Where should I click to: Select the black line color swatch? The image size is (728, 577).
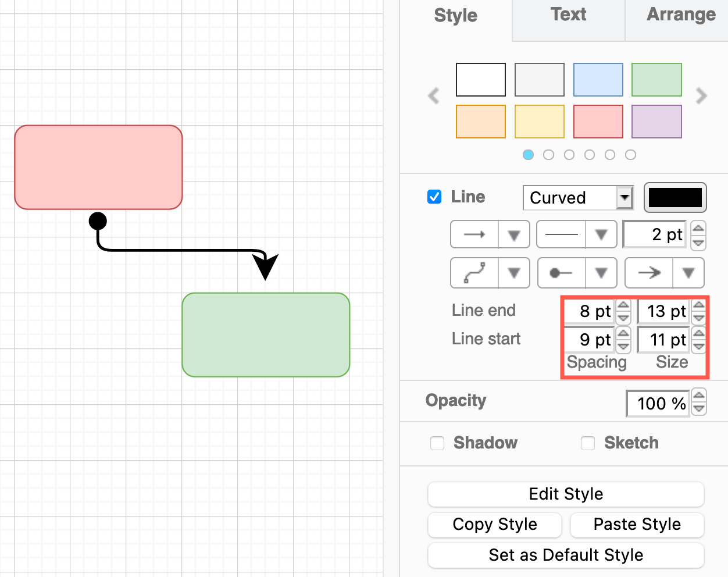click(675, 197)
